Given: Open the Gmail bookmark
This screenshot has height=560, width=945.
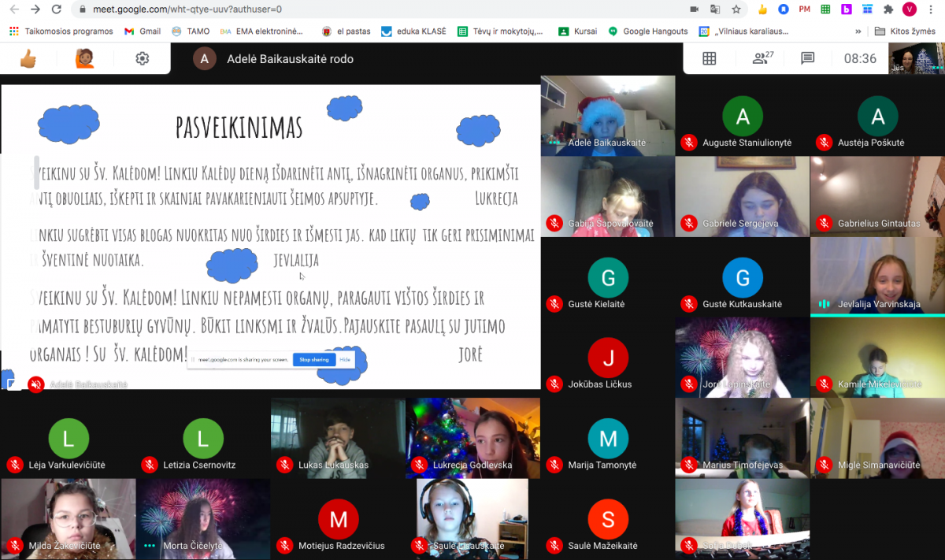Looking at the screenshot, I should [x=143, y=32].
